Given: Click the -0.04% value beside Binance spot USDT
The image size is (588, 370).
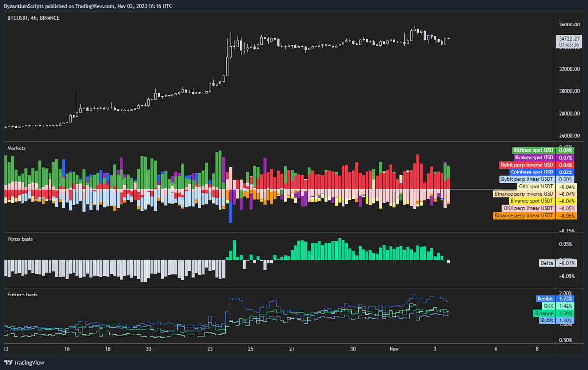Looking at the screenshot, I should 566,201.
